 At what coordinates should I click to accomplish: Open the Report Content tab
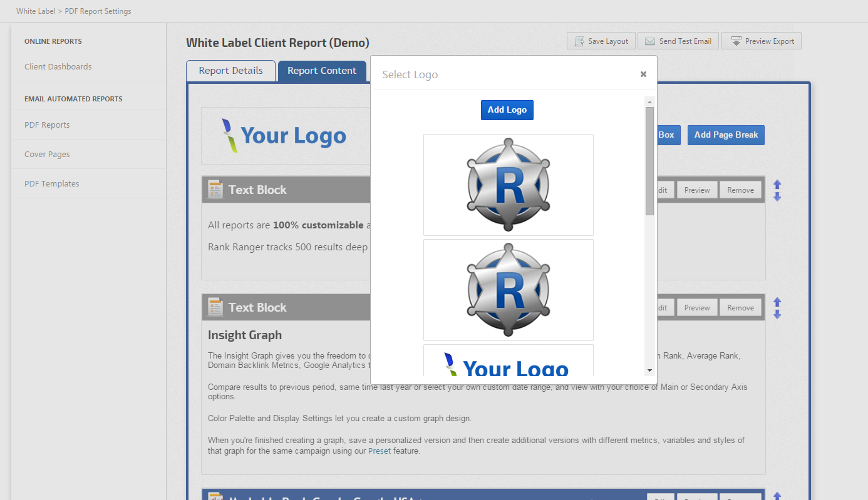[321, 71]
